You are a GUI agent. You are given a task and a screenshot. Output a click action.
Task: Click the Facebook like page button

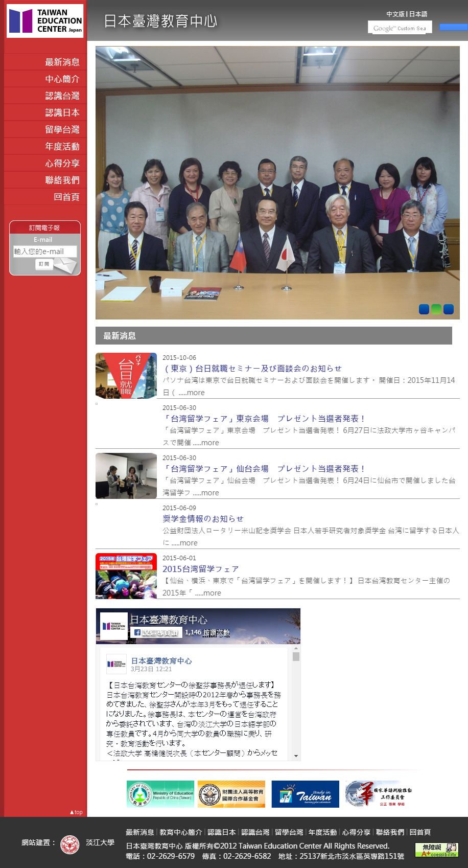point(156,632)
